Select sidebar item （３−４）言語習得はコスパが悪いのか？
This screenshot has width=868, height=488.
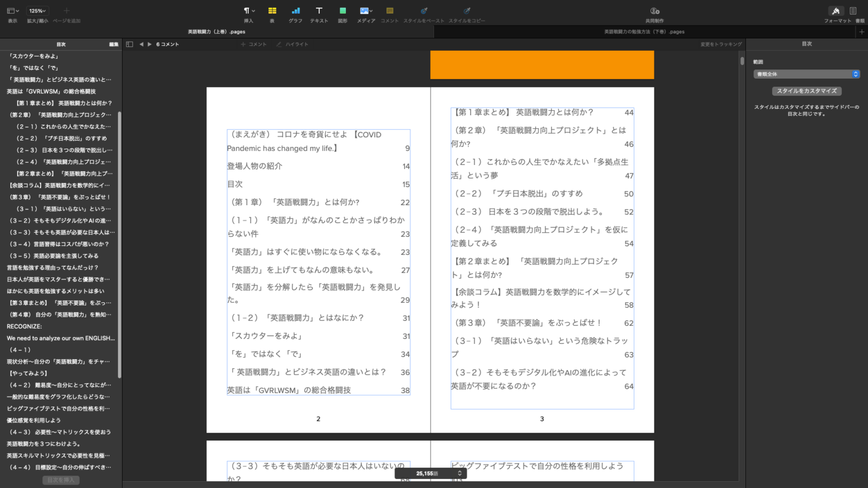(59, 244)
